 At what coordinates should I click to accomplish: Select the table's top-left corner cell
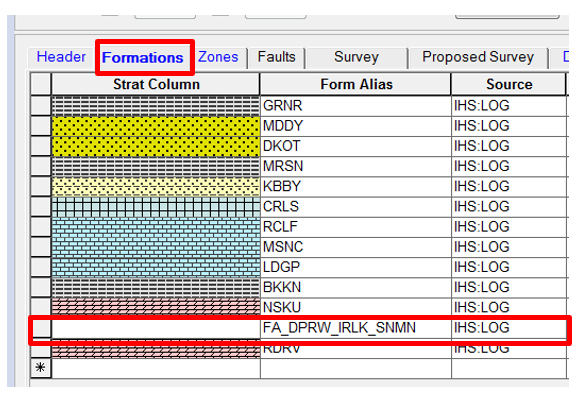pos(40,84)
